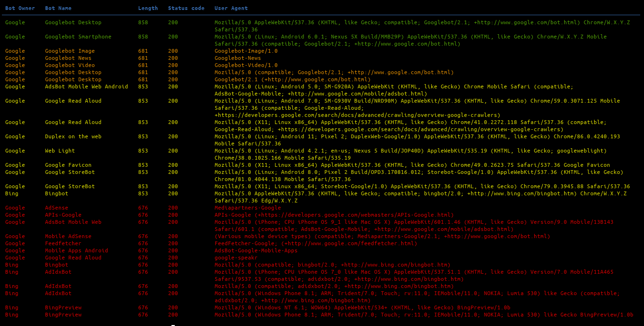
Task: Select the "Web Light" bot name
Action: [60, 151]
